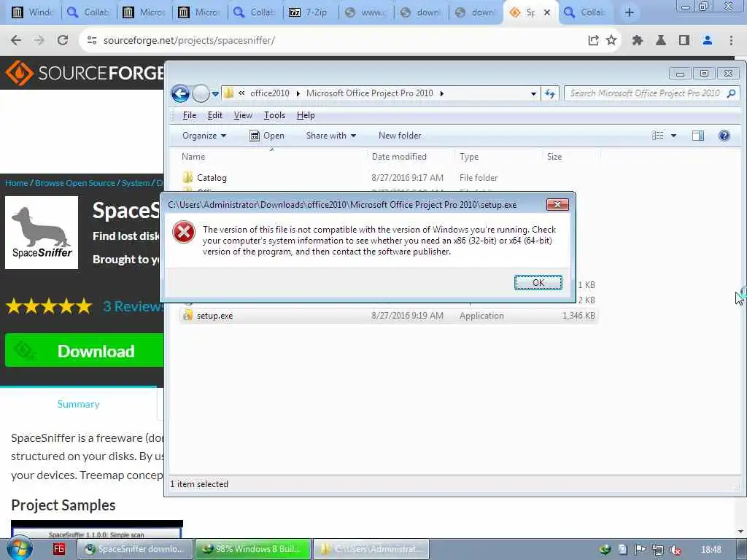The width and height of the screenshot is (747, 560).
Task: Go back in the Explorer window
Action: (181, 94)
